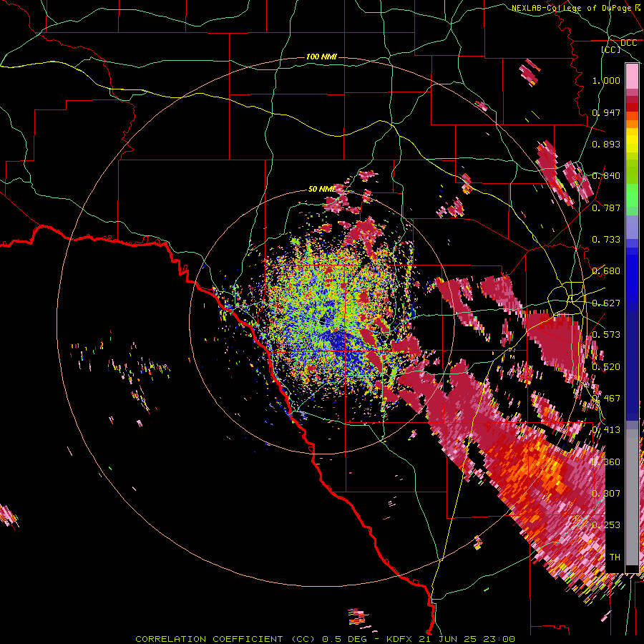The height and width of the screenshot is (644, 644).
Task: Select the 0.573 legend value
Action: [x=606, y=335]
